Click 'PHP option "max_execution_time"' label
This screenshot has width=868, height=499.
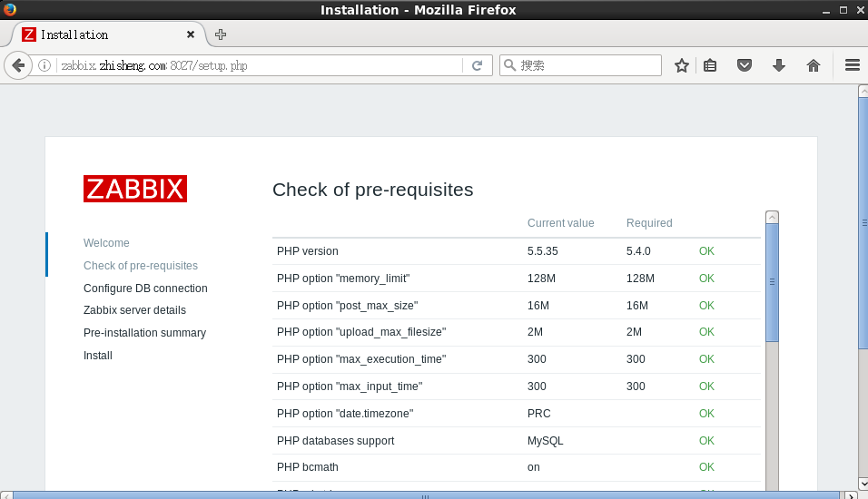pos(361,359)
